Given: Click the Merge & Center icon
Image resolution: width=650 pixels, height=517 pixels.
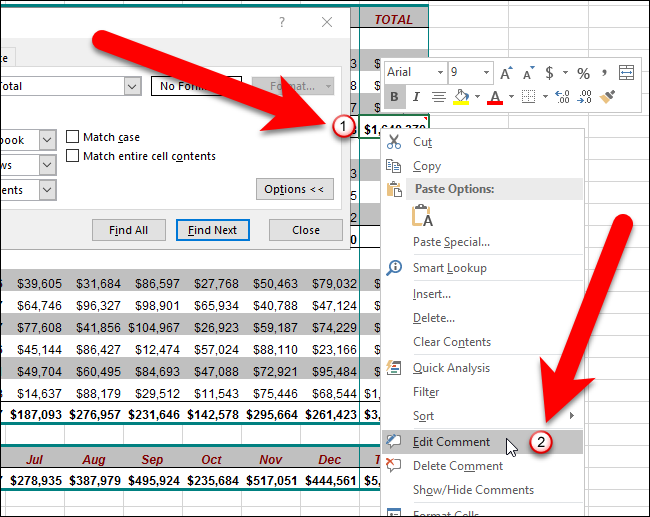Looking at the screenshot, I should (x=626, y=73).
